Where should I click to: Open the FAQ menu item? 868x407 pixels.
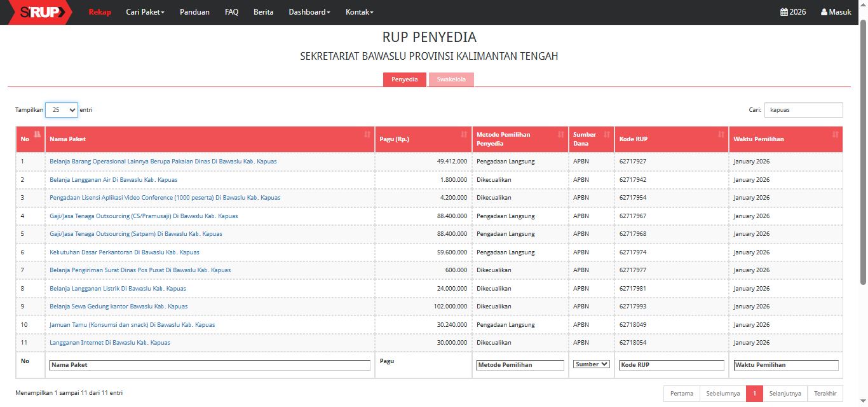(231, 12)
